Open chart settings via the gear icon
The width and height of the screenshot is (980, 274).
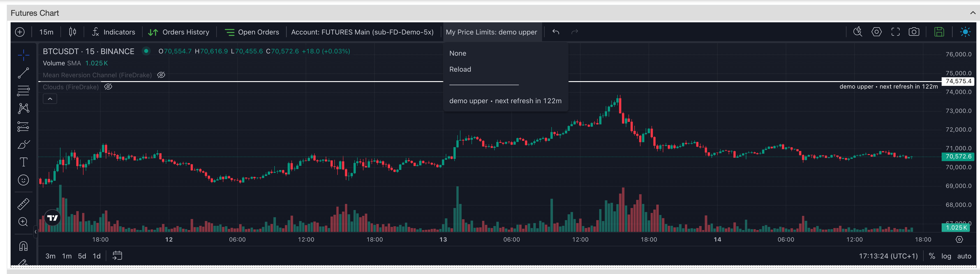876,32
